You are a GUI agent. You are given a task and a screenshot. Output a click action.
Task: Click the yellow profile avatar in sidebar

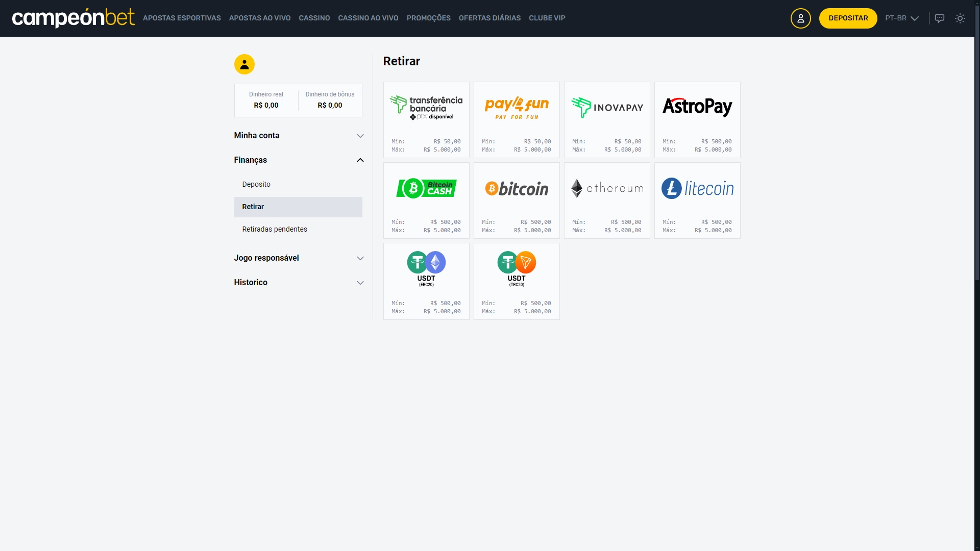coord(244,64)
